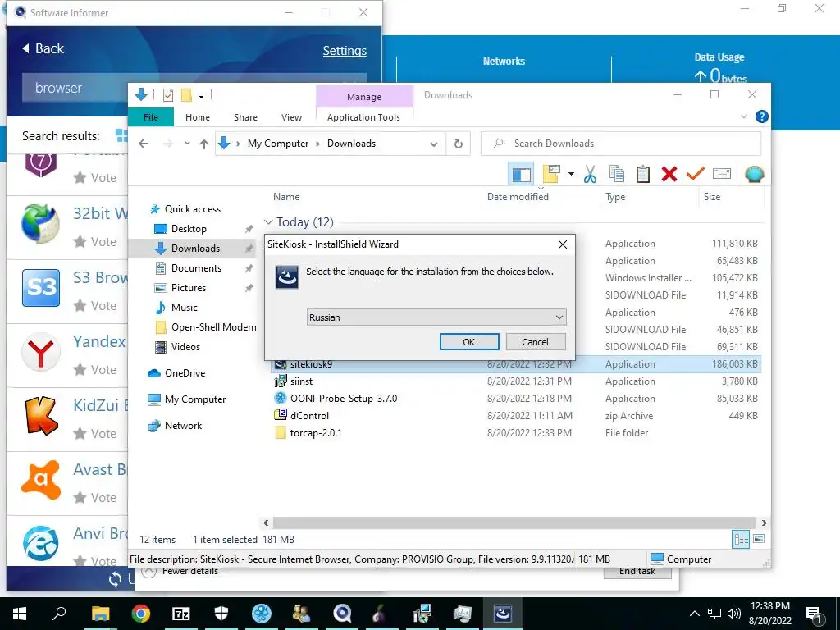Show hidden system tray icons
840x630 pixels.
click(x=694, y=614)
